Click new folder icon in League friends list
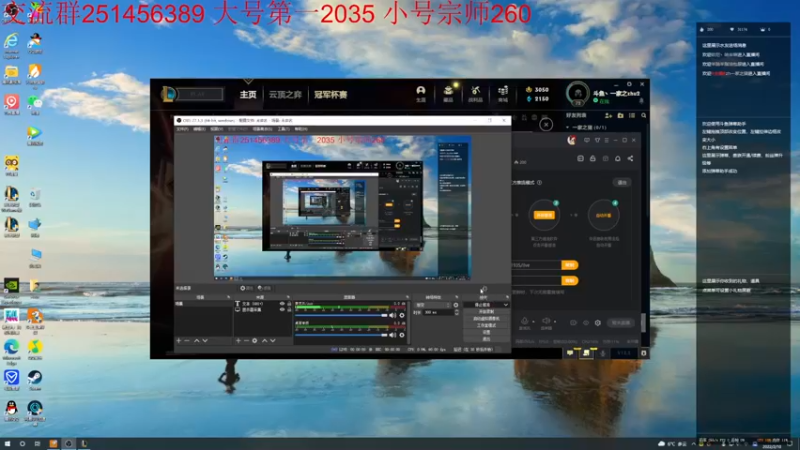Screen dimensions: 800x450 pos(620,116)
